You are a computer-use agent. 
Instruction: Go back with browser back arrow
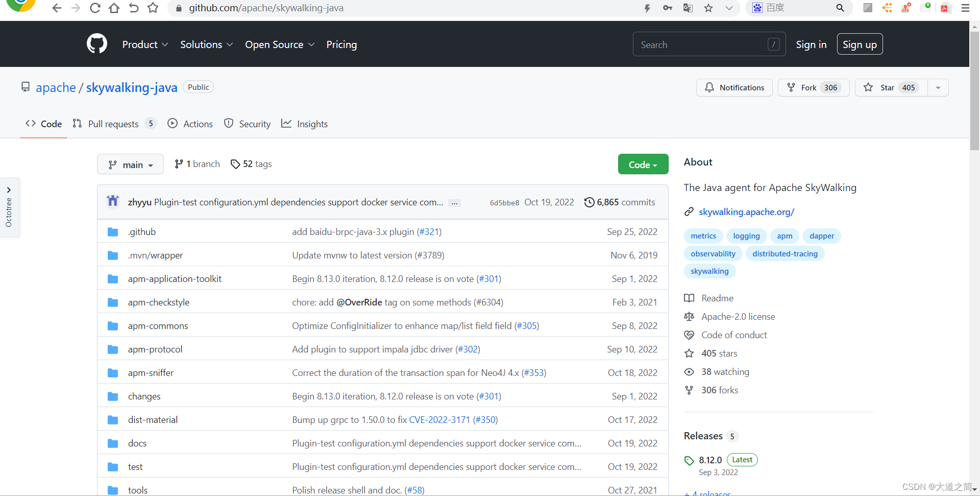pyautogui.click(x=57, y=8)
